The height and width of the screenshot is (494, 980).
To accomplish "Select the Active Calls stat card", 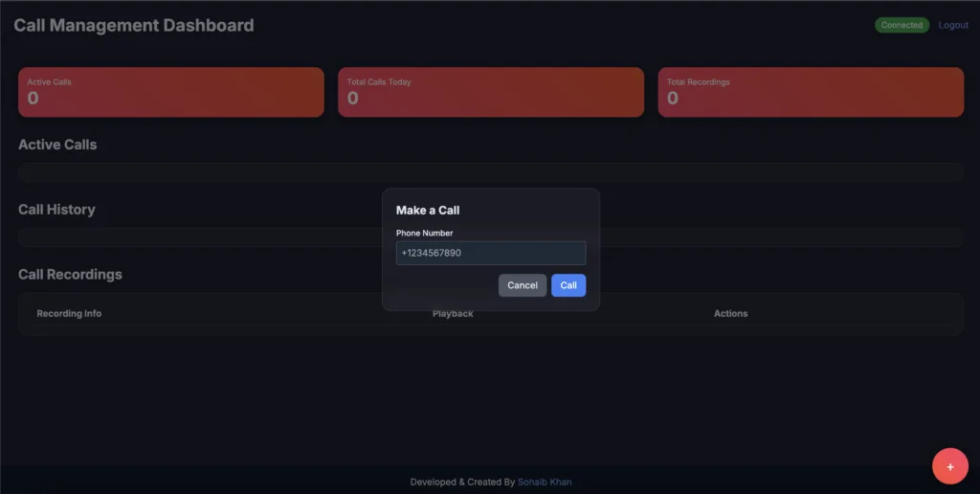I will pyautogui.click(x=170, y=92).
